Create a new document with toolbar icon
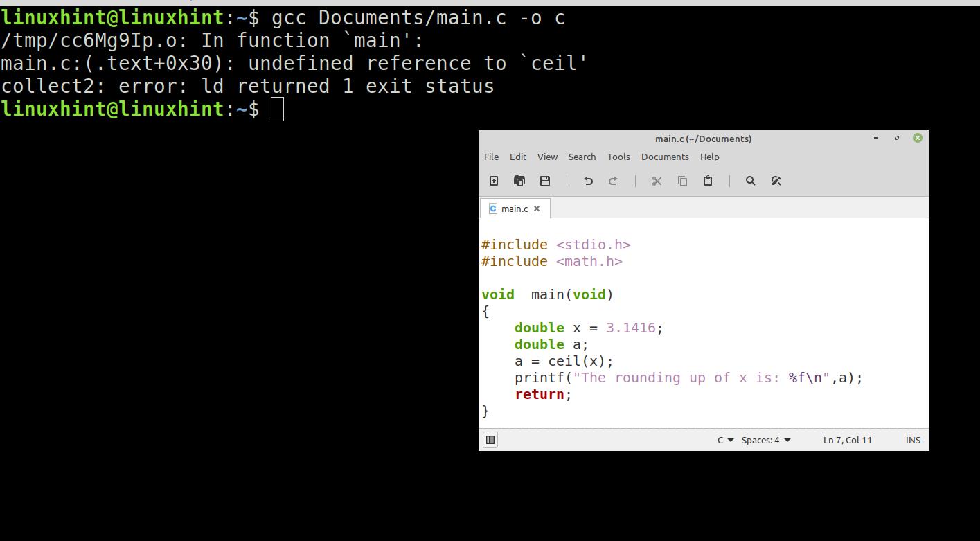The image size is (980, 541). pyautogui.click(x=494, y=181)
